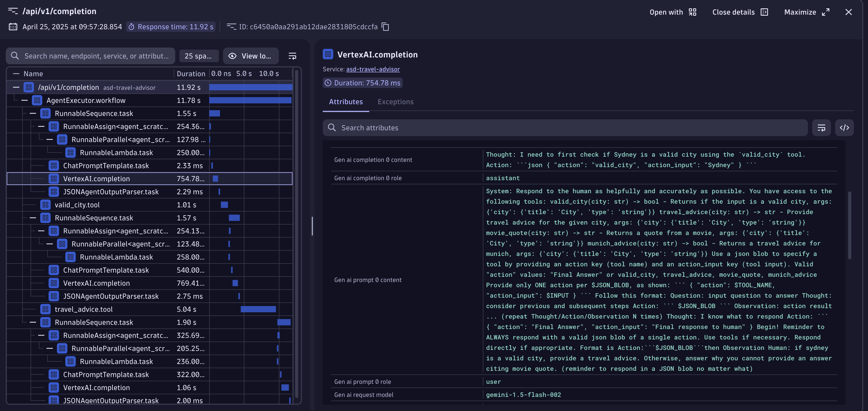Click the travel_advice.tool timeline bar
The height and width of the screenshot is (411, 868).
click(258, 309)
